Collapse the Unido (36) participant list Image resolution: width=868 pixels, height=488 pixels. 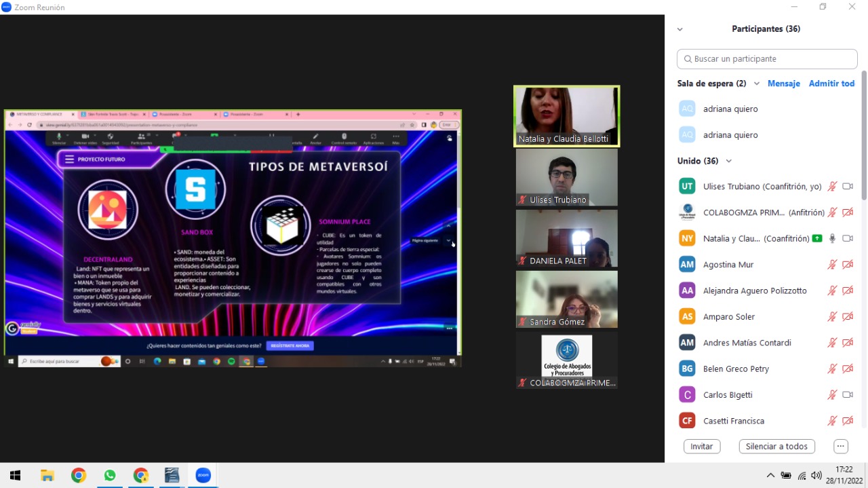point(729,161)
